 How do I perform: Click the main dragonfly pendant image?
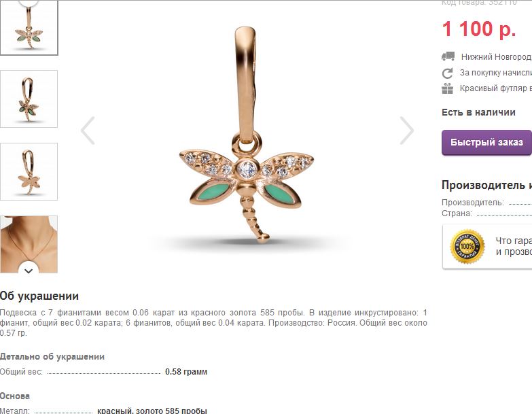click(x=247, y=136)
